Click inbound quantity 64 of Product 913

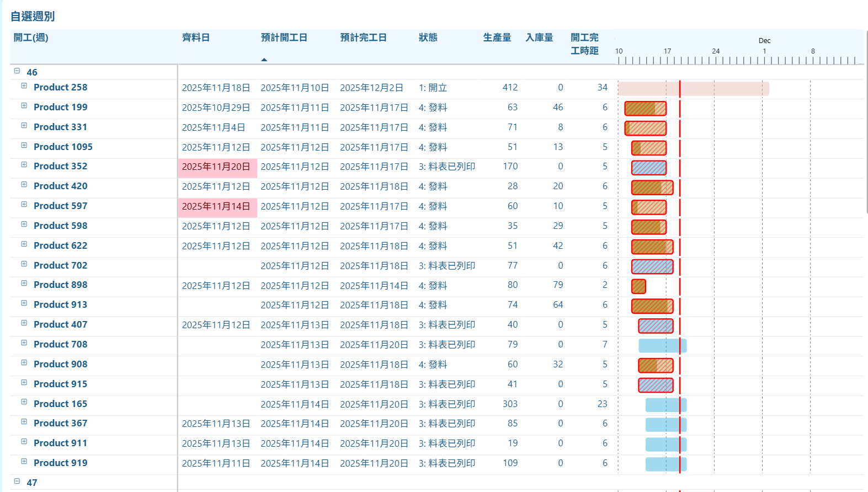(558, 305)
